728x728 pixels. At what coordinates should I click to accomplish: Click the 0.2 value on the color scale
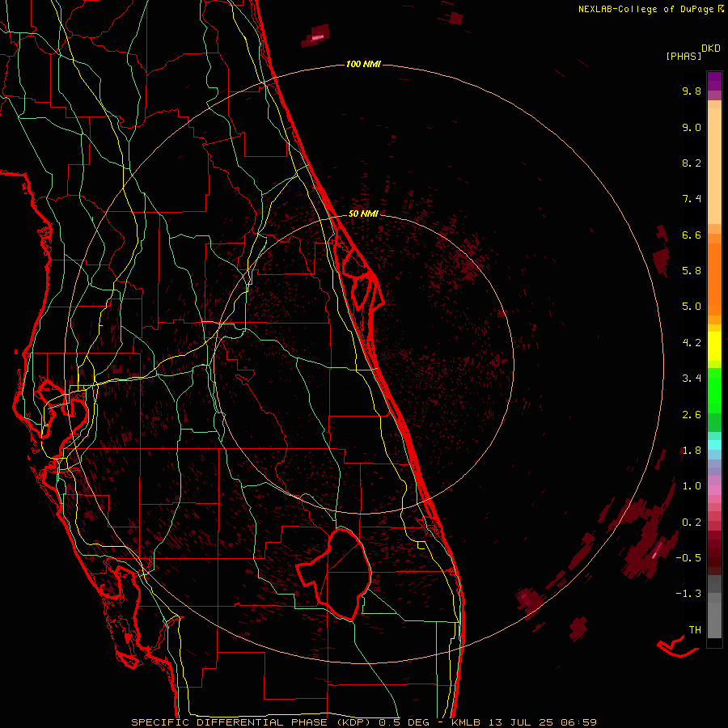tap(692, 523)
